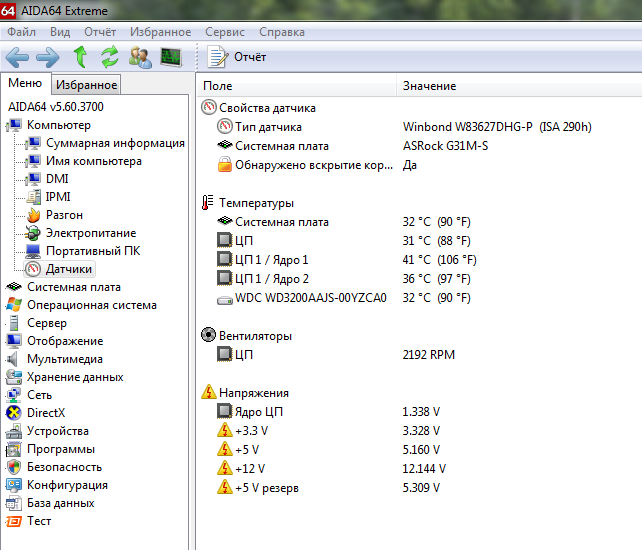The width and height of the screenshot is (642, 550).
Task: Select AIDA64 v5.60.3700 root entry
Action: (x=56, y=107)
